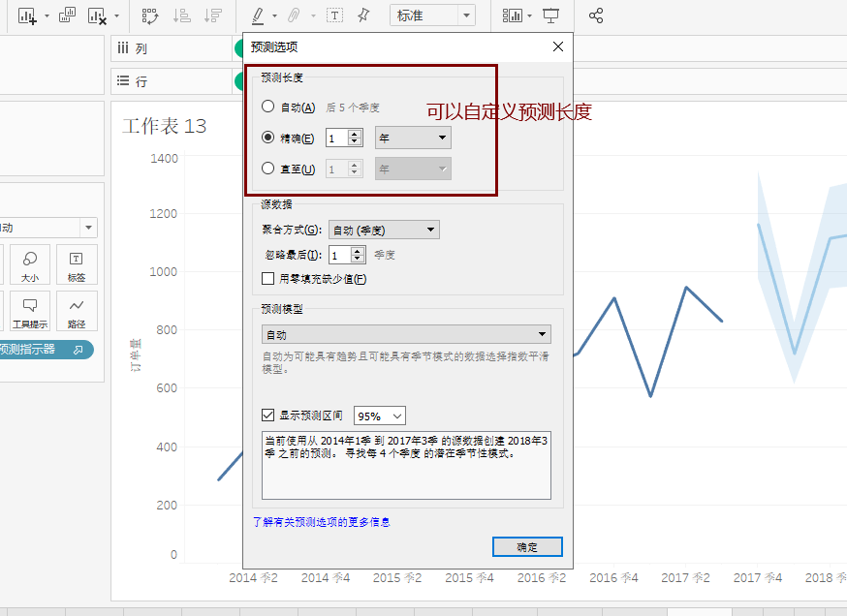Click the 2017 季4 axis label
847x616 pixels.
coord(757,577)
